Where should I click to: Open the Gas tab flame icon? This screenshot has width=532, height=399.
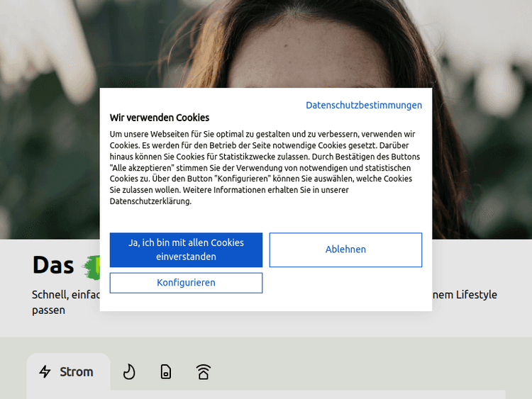point(129,372)
